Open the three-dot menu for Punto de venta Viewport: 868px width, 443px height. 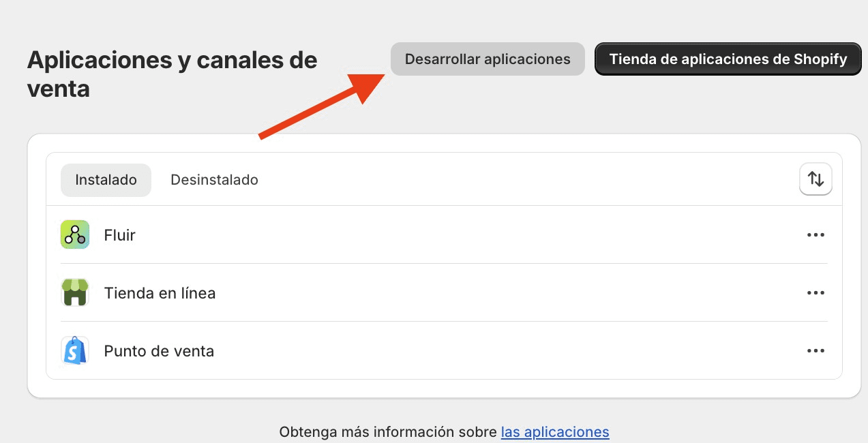[x=815, y=350]
